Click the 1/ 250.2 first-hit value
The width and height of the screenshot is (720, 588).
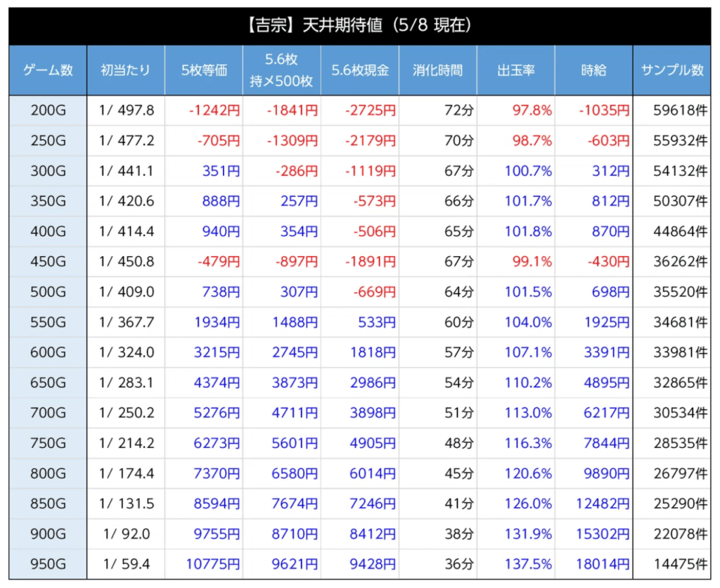(x=127, y=413)
